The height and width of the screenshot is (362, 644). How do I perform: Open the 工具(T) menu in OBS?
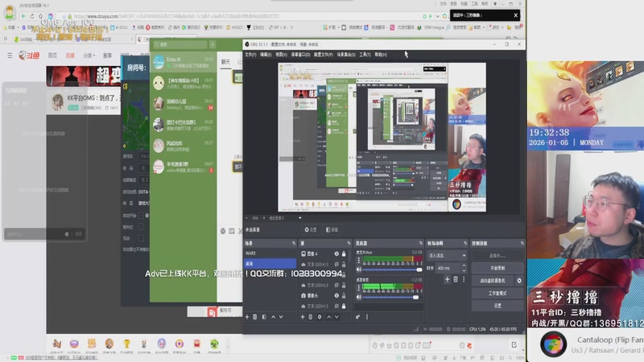365,55
